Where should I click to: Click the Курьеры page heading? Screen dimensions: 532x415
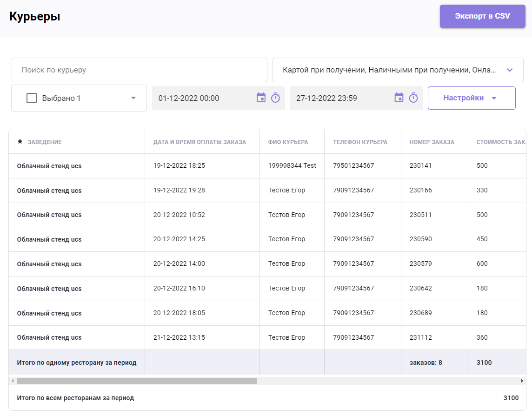click(34, 16)
